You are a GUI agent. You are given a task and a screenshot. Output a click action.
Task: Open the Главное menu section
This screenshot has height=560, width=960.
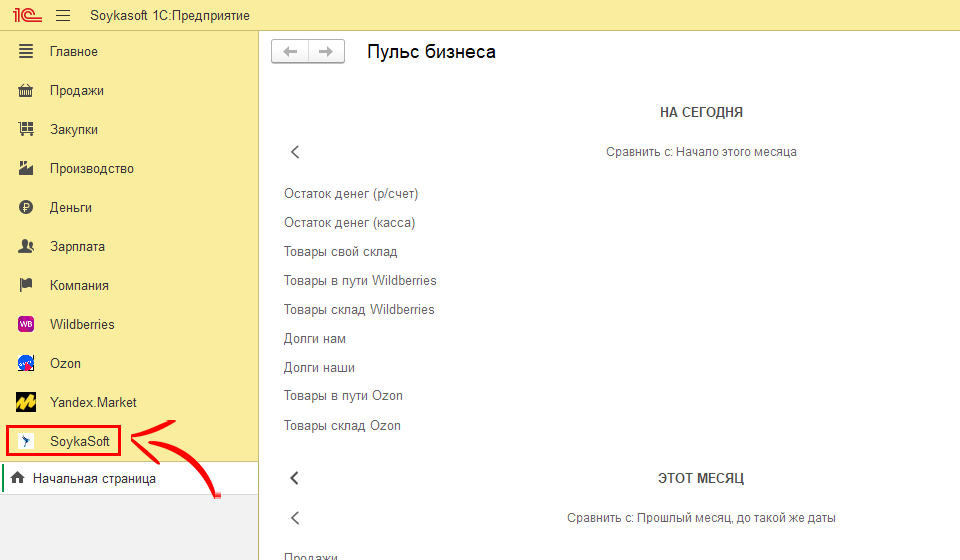tap(74, 51)
